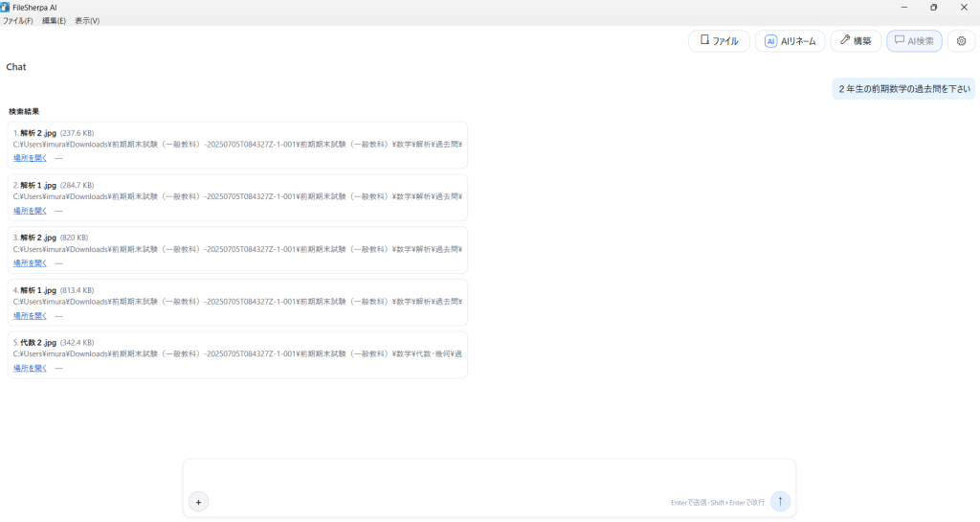
Task: Select the 代数２.jpg result card title
Action: [x=38, y=342]
